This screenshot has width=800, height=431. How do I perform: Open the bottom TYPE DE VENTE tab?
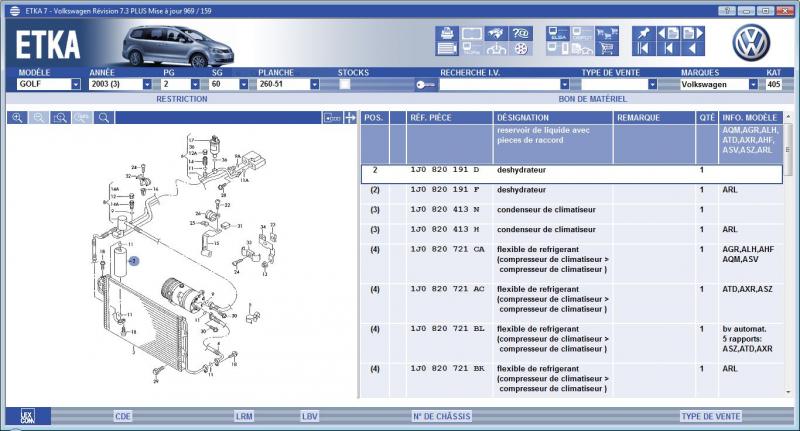click(710, 416)
